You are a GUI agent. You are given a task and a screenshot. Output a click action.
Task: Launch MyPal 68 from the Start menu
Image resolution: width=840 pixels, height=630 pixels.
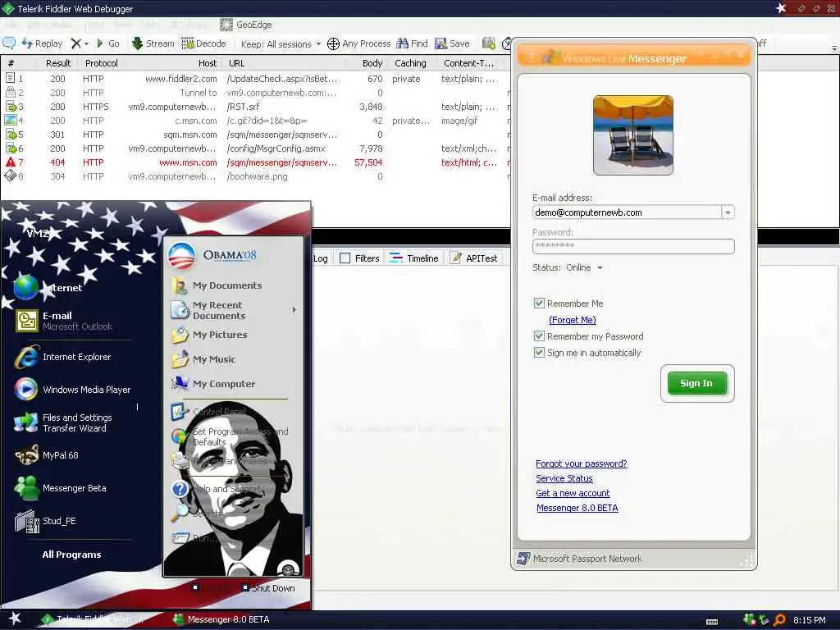tap(47, 454)
